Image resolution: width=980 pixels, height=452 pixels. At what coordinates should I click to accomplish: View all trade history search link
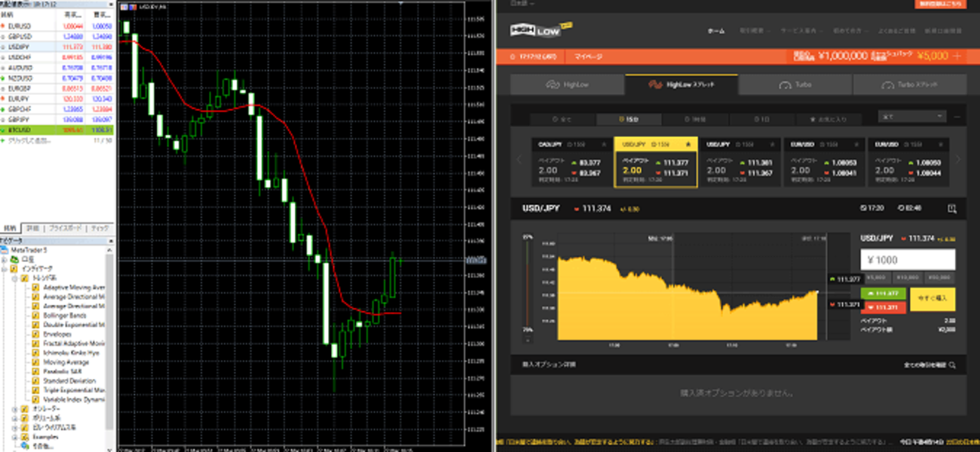[930, 365]
